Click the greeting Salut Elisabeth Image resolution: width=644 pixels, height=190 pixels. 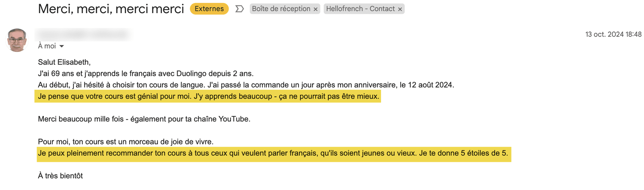[64, 62]
